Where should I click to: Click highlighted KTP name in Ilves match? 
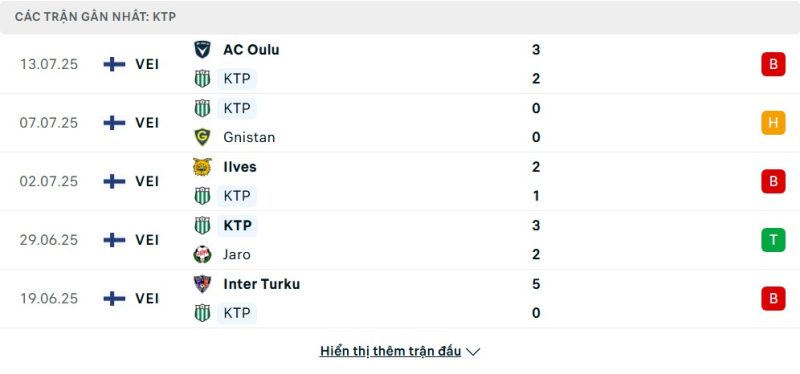237,196
